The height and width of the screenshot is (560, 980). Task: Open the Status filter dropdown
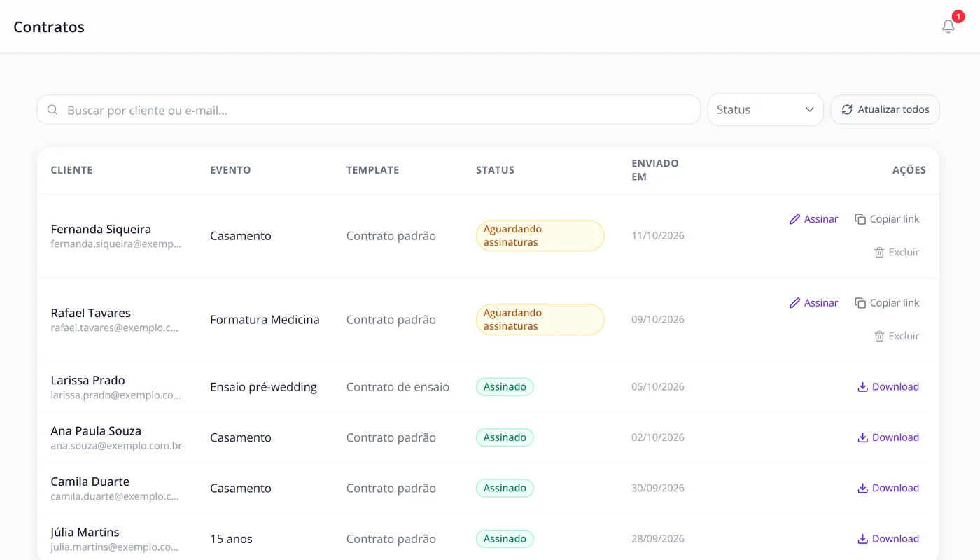tap(765, 110)
